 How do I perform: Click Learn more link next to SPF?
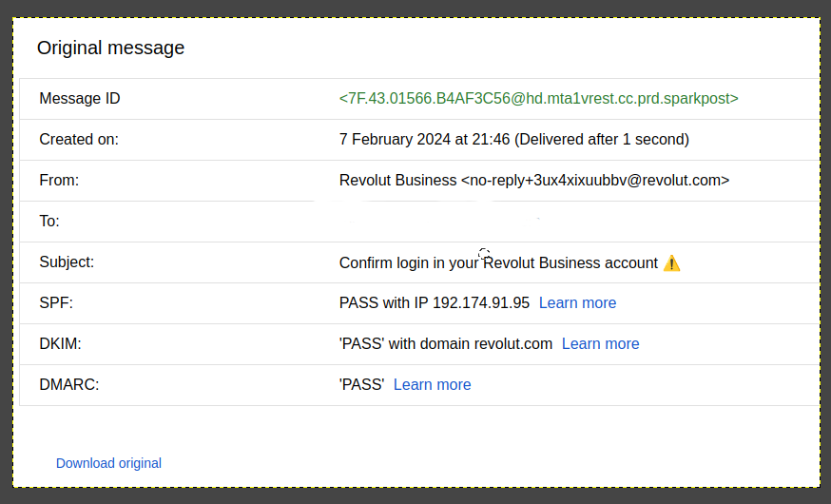click(x=577, y=302)
